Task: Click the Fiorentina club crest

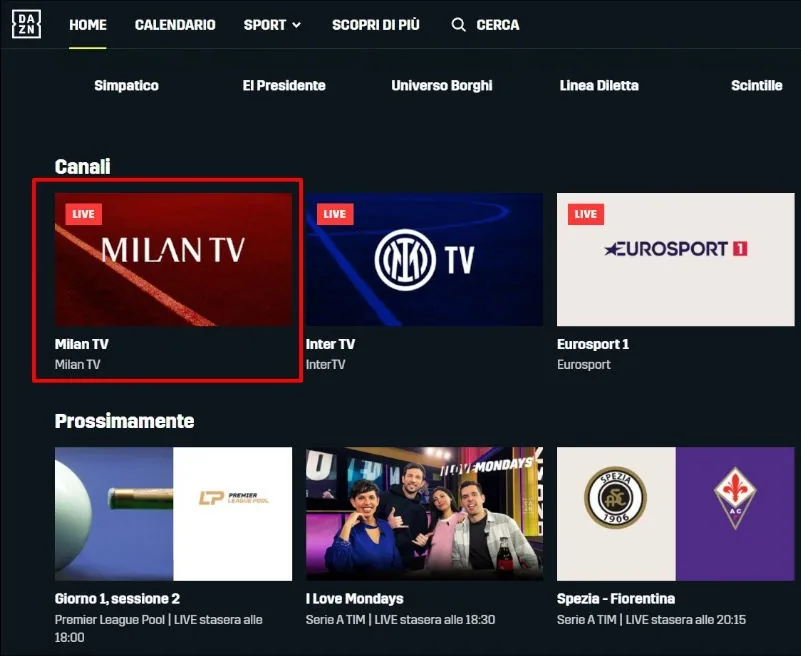Action: pos(735,498)
